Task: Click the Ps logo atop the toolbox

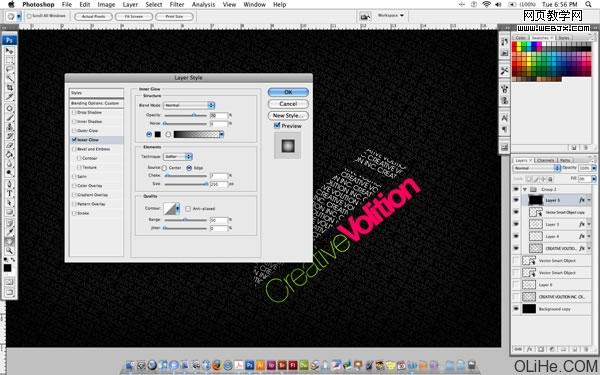Action: click(10, 40)
